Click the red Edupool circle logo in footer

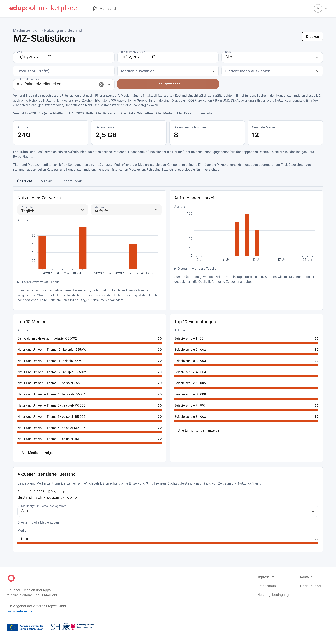point(11,578)
